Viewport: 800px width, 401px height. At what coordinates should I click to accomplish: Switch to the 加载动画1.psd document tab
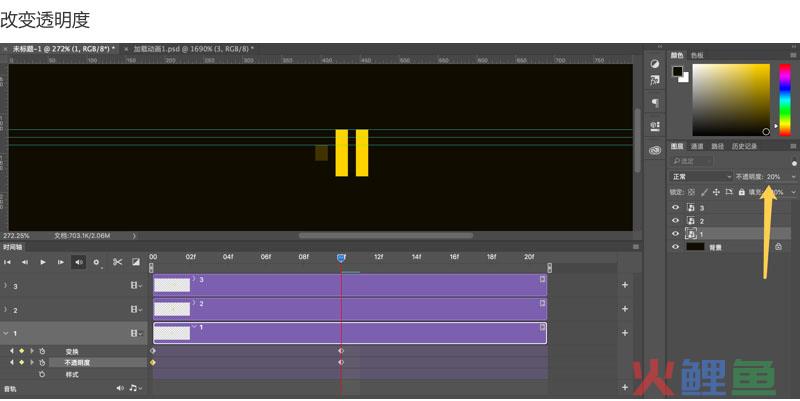pos(190,48)
